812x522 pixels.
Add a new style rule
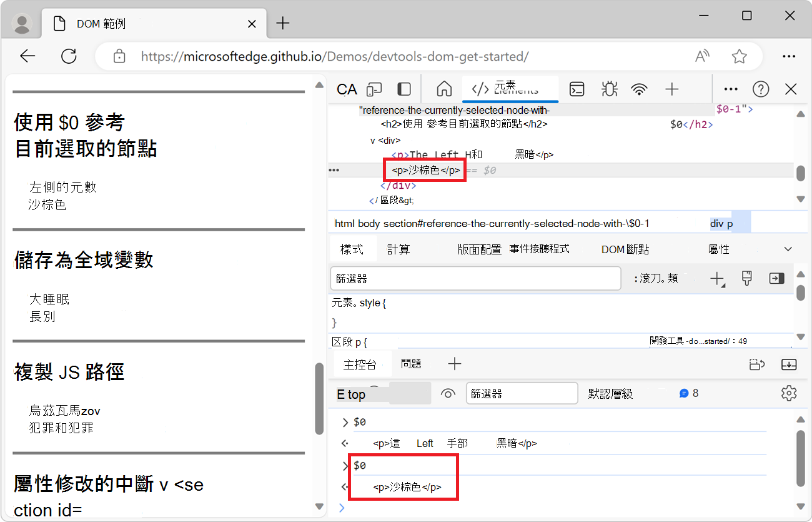pos(718,279)
